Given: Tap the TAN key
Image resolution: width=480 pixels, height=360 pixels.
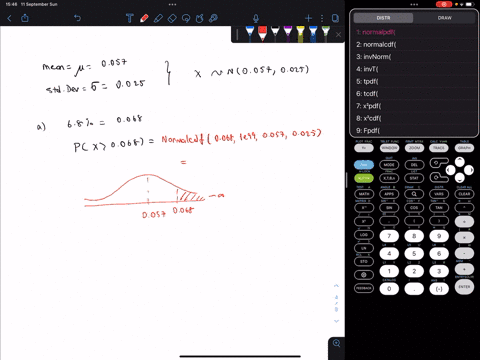Looking at the screenshot, I should tap(439, 207).
